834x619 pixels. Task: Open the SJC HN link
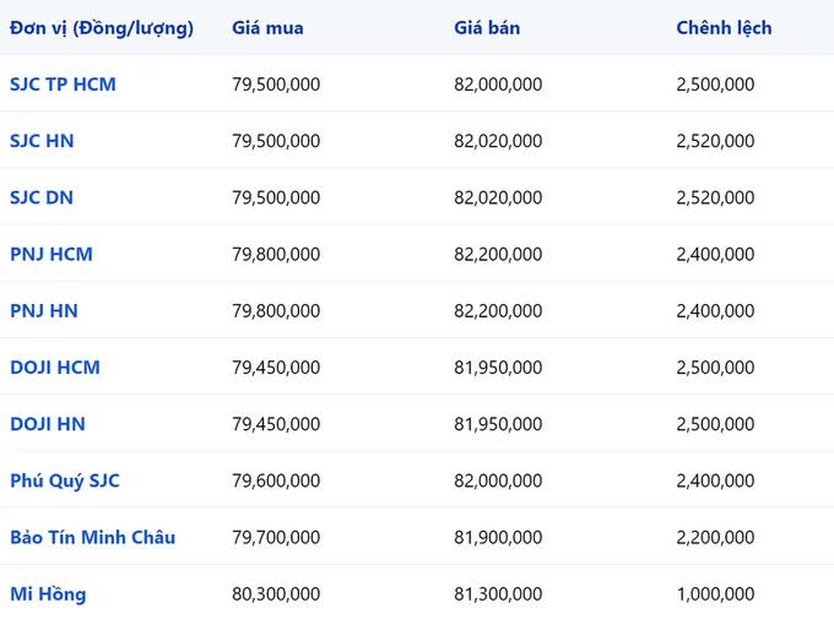pos(42,141)
